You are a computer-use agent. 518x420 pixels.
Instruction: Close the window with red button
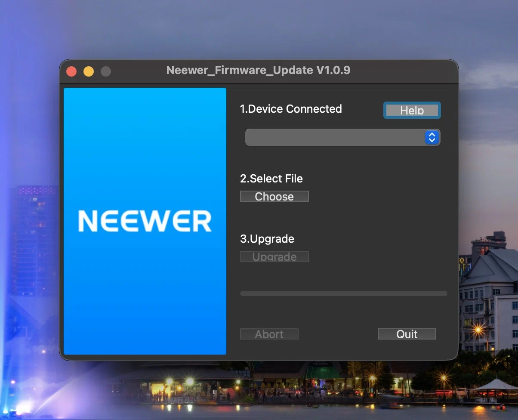pyautogui.click(x=71, y=71)
